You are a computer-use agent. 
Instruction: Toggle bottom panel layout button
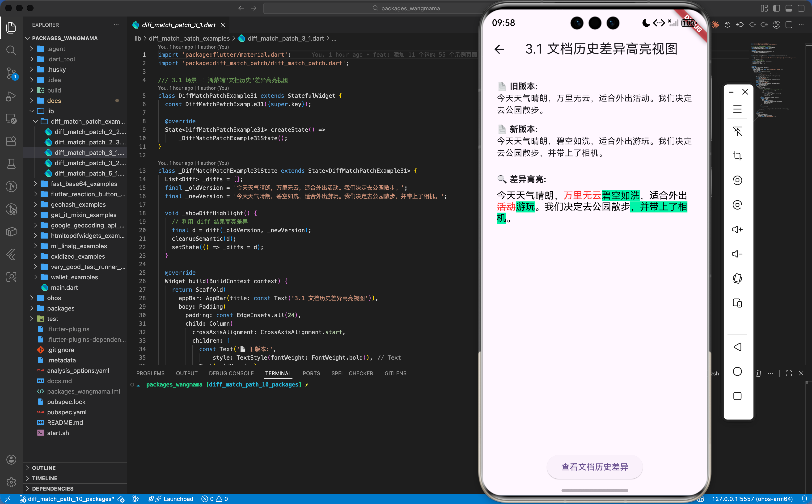tap(789, 8)
